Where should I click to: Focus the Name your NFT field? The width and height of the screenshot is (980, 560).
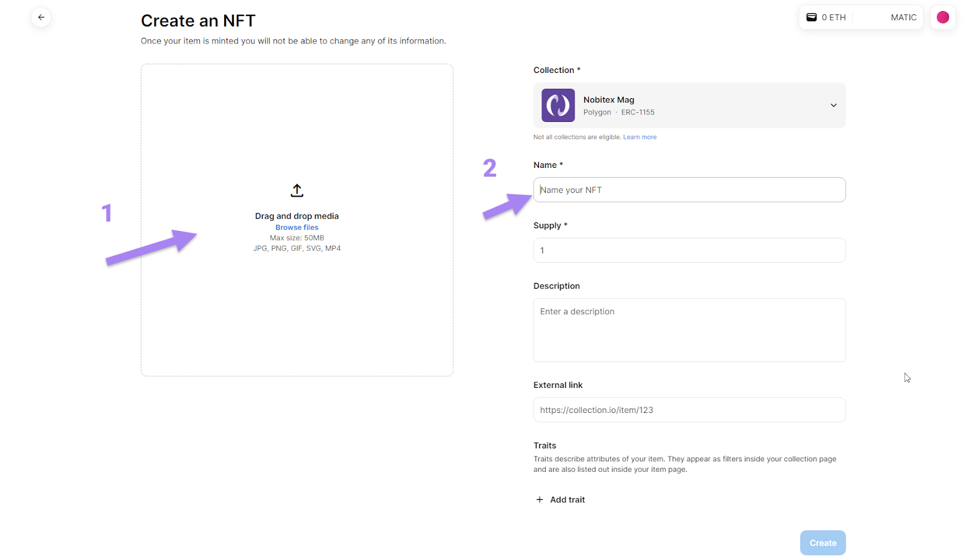tap(689, 190)
